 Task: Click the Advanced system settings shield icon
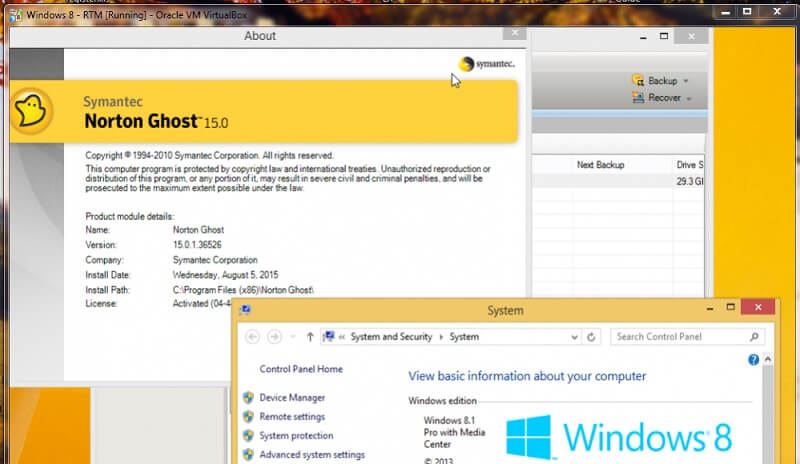pyautogui.click(x=248, y=454)
